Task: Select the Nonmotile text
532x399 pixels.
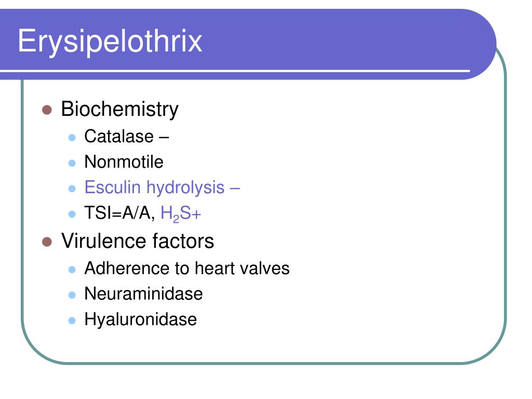Action: [x=124, y=162]
